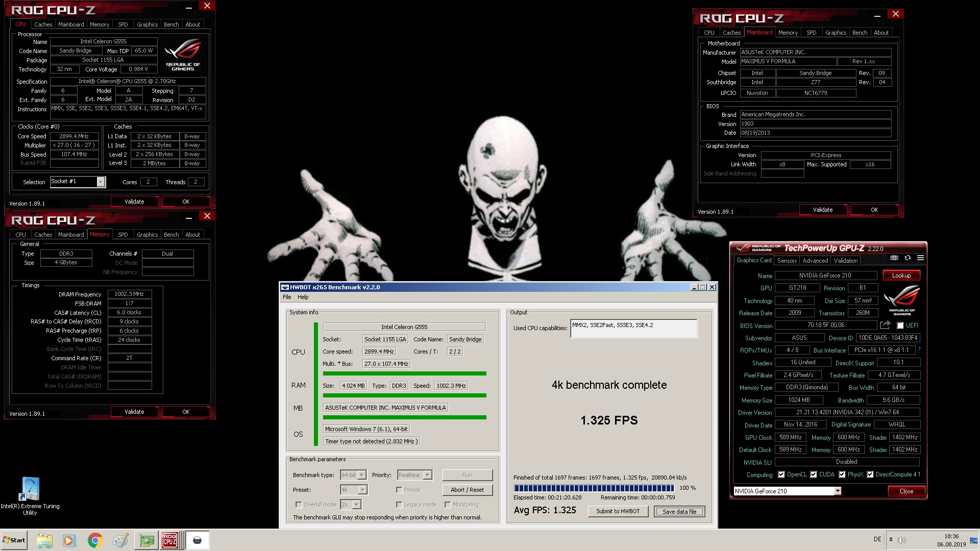Enable the Monitoring checkbox

(448, 505)
